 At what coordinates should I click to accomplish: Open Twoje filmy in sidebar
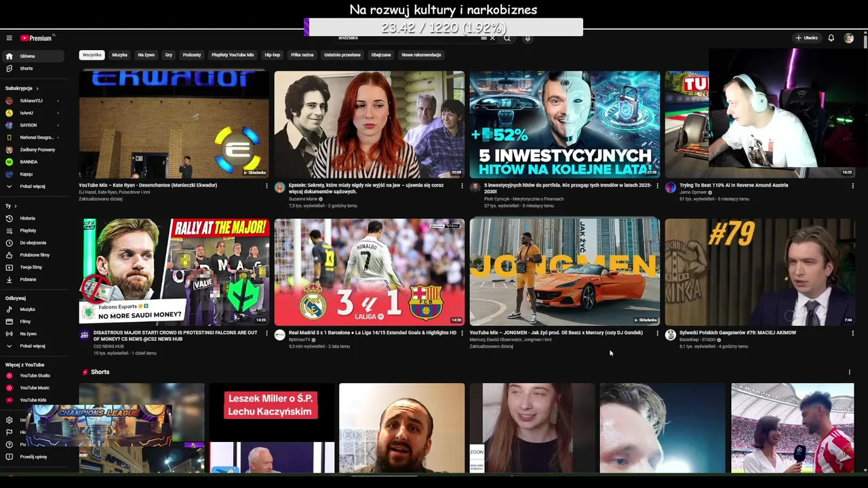33,267
